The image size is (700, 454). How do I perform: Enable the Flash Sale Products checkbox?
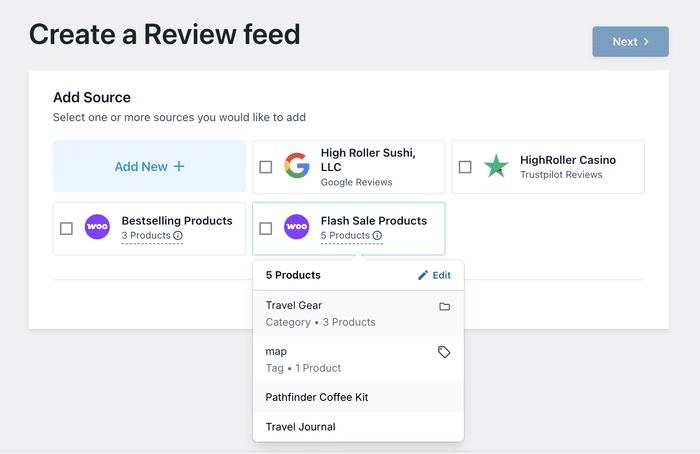pos(266,228)
